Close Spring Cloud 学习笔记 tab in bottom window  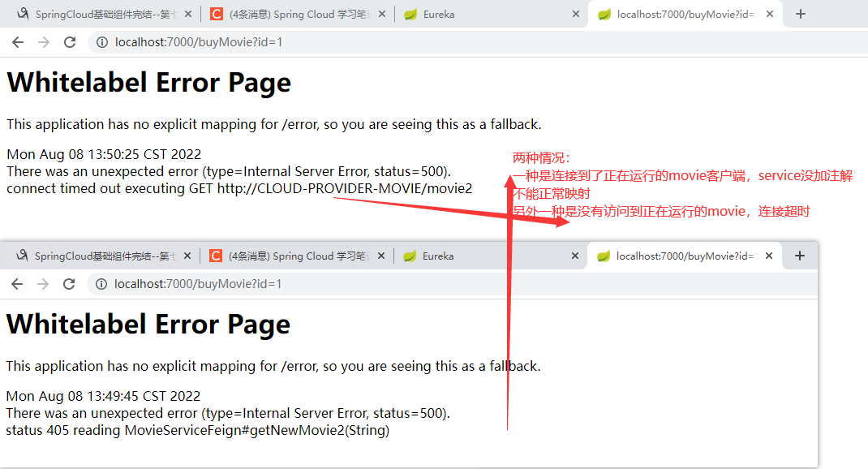tap(380, 256)
